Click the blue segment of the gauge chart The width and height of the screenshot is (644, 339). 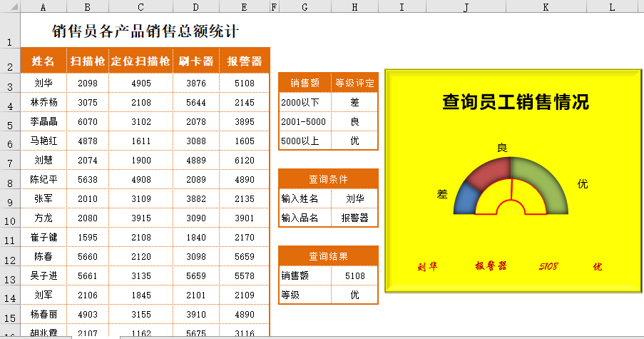[x=464, y=198]
